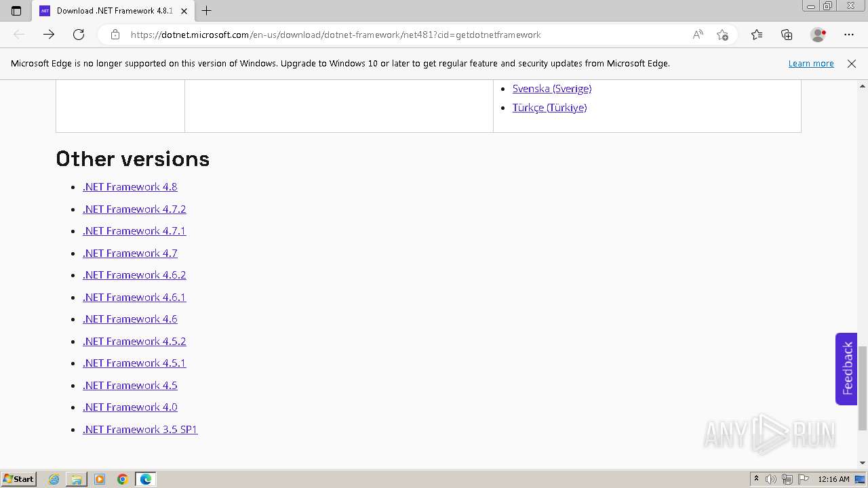This screenshot has width=868, height=488.
Task: Select Türkçe (Türkiye) language link
Action: [x=549, y=108]
